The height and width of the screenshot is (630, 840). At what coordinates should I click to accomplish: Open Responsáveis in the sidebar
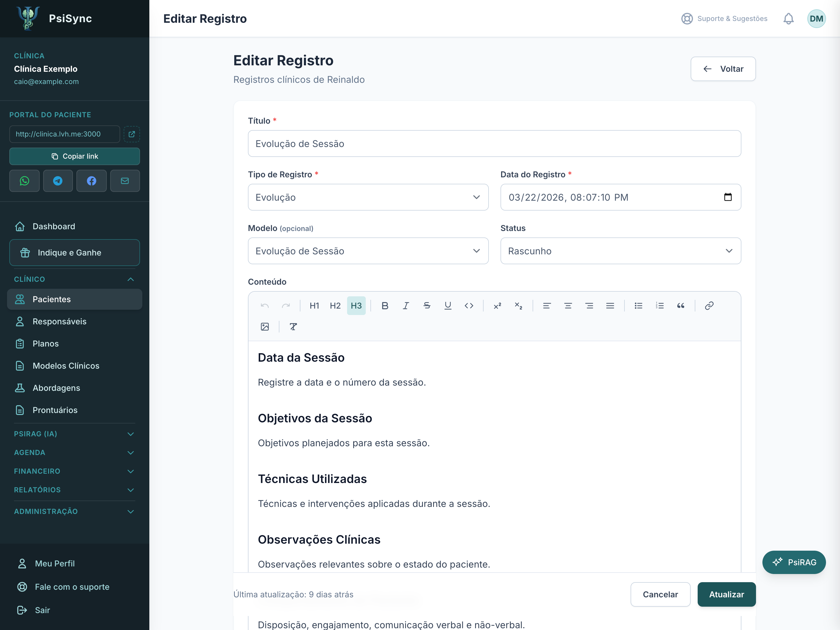click(74, 321)
